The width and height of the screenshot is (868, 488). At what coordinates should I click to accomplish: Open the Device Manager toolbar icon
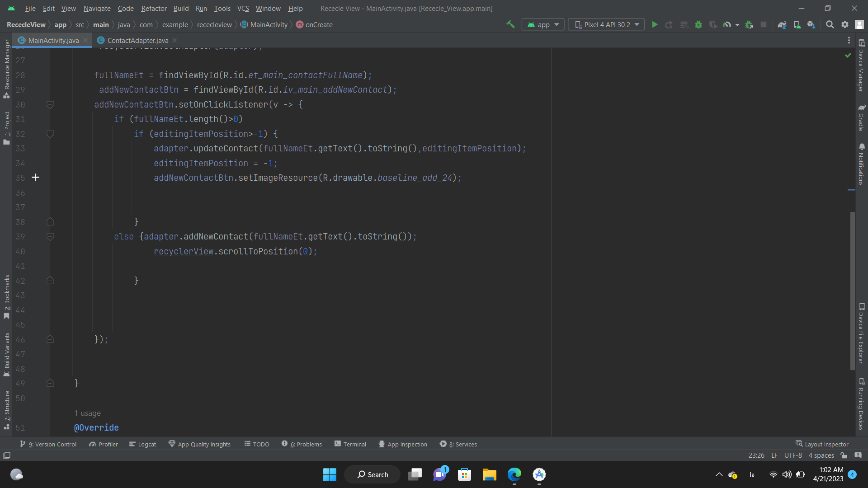797,24
